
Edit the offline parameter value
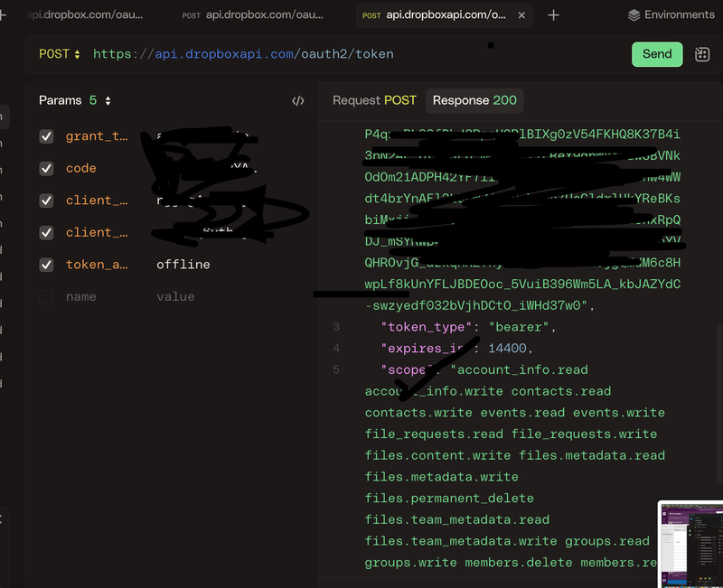point(183,265)
